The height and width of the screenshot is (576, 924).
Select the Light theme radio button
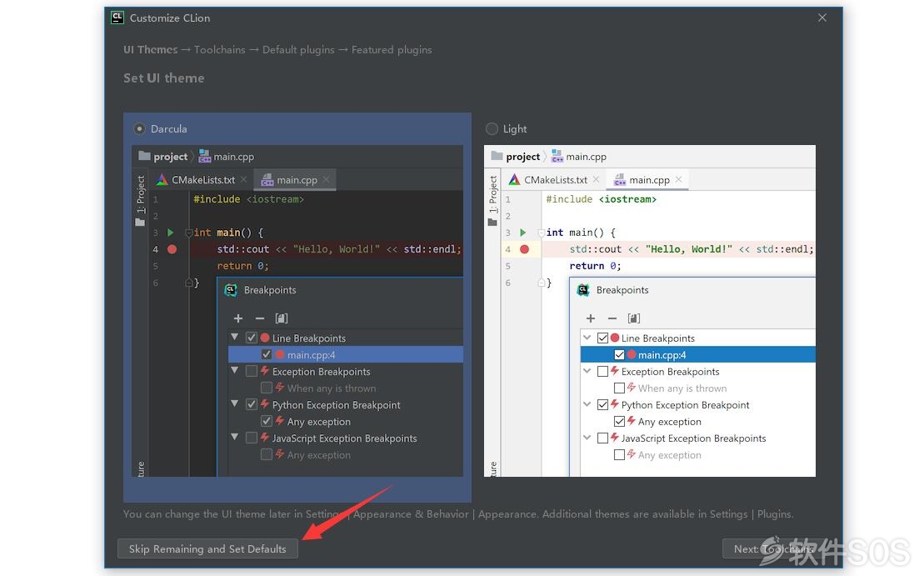(492, 128)
